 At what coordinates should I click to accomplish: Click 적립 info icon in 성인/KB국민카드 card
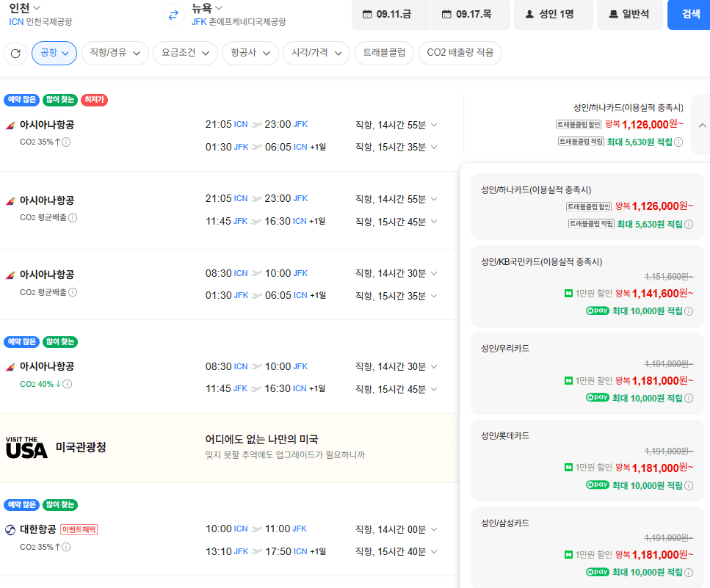[x=689, y=311]
